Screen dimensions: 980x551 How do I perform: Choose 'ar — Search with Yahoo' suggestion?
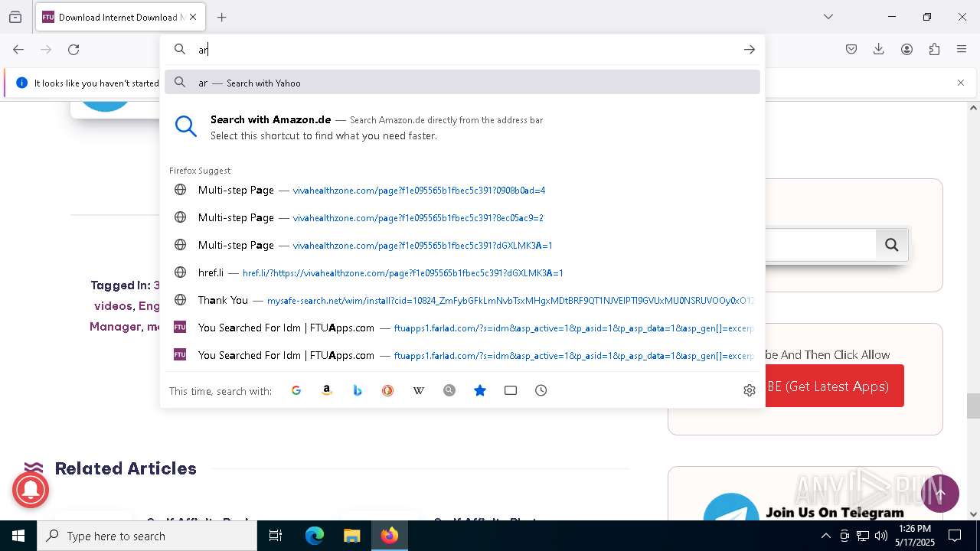[462, 83]
